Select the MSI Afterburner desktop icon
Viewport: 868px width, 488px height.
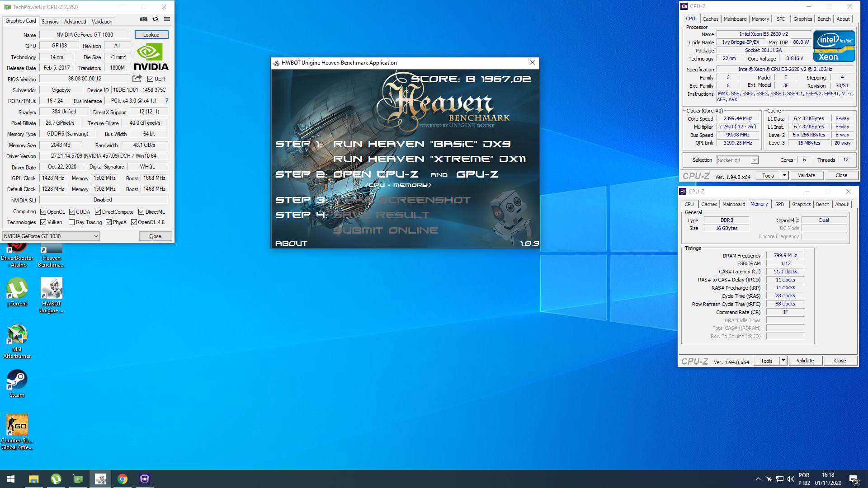(x=17, y=341)
